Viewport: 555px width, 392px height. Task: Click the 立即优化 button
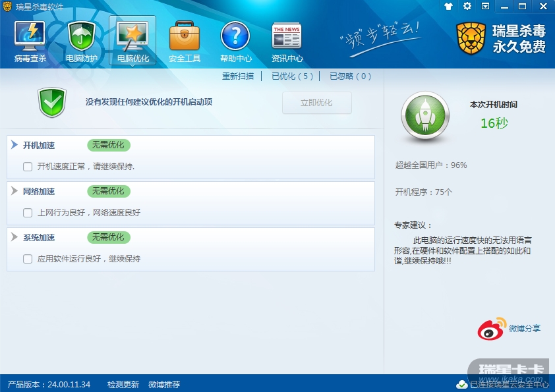[x=317, y=103]
